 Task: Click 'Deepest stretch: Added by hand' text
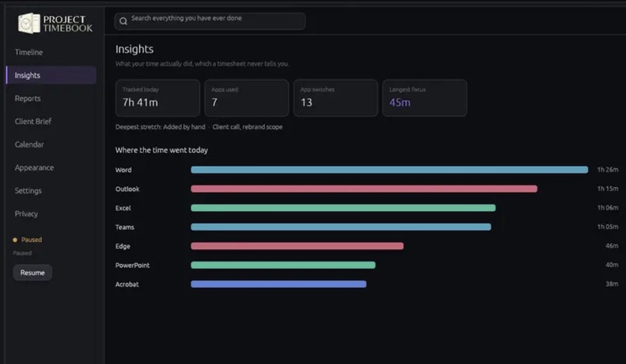[161, 127]
